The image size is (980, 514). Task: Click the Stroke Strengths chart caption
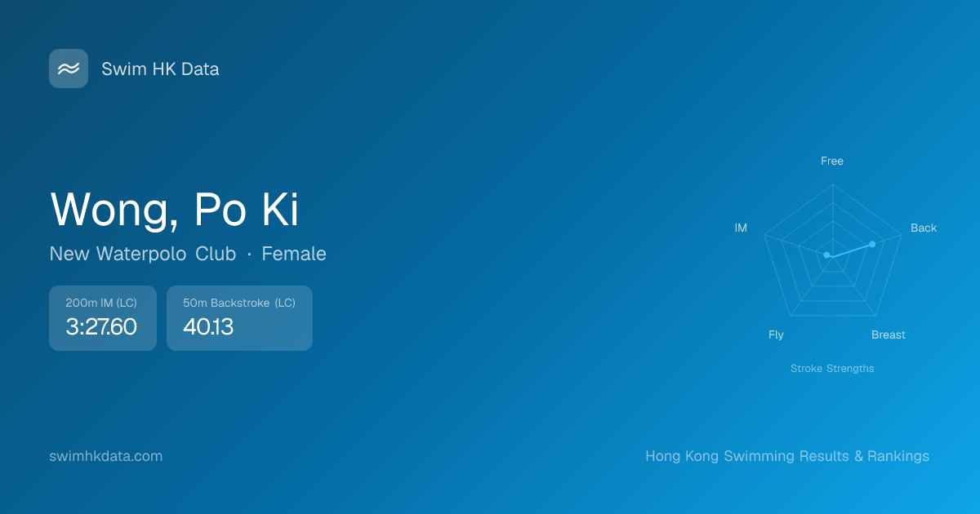[831, 369]
